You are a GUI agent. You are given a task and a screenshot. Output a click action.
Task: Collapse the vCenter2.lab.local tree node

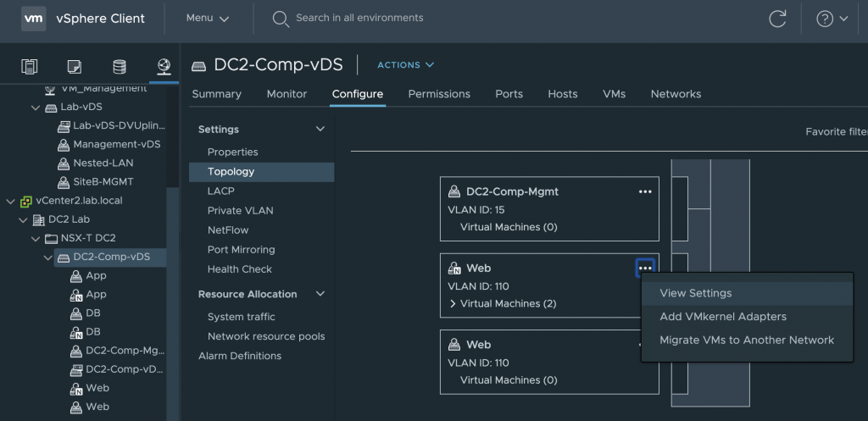(10, 202)
